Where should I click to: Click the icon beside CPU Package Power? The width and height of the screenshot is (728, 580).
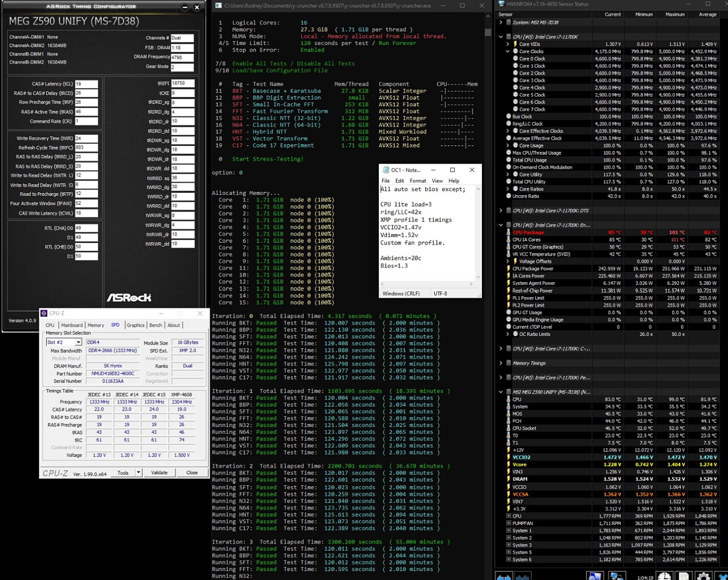click(508, 269)
